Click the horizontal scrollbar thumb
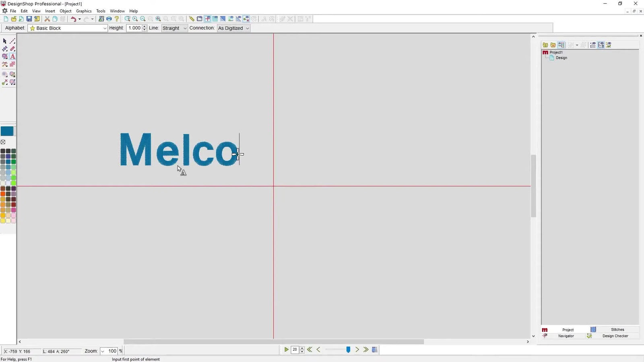Screen dimensions: 644x362 point(274,342)
